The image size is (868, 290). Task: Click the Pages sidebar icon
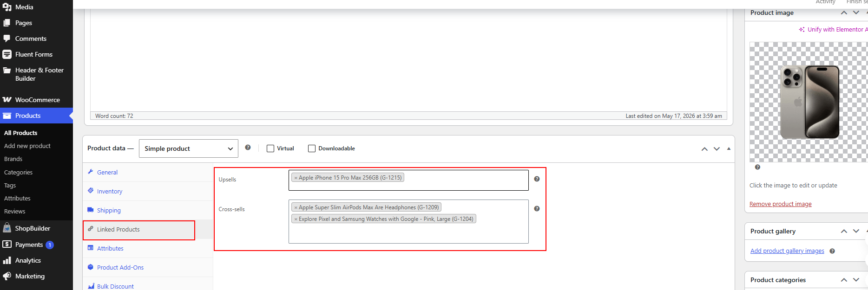(x=7, y=23)
